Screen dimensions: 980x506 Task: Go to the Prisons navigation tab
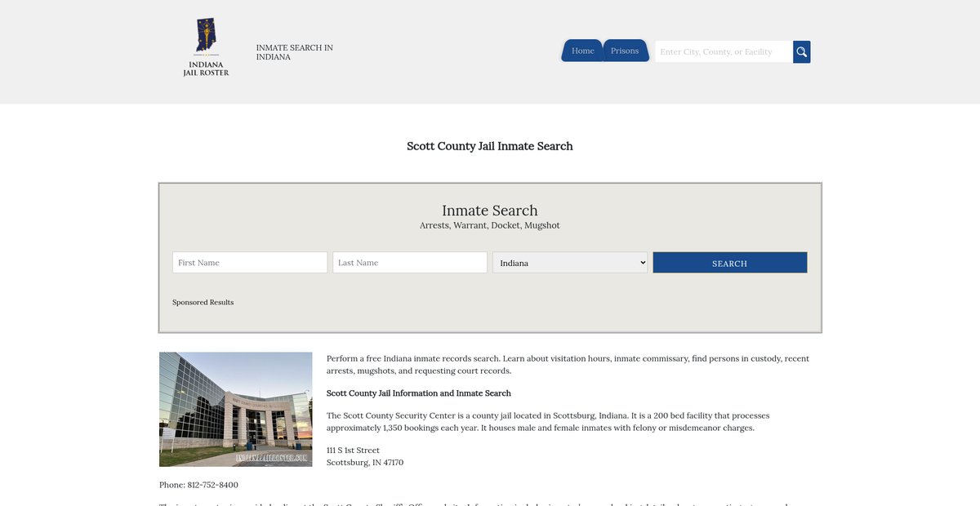pos(625,51)
